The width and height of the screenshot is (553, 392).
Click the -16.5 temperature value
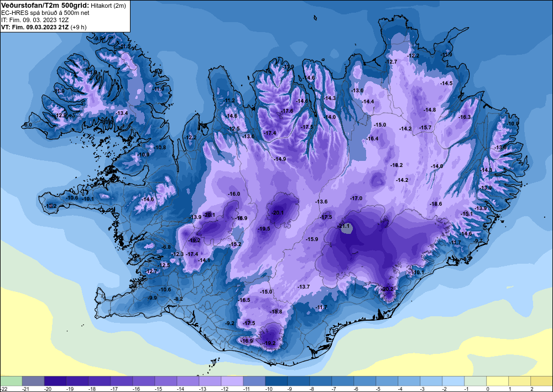(244, 300)
